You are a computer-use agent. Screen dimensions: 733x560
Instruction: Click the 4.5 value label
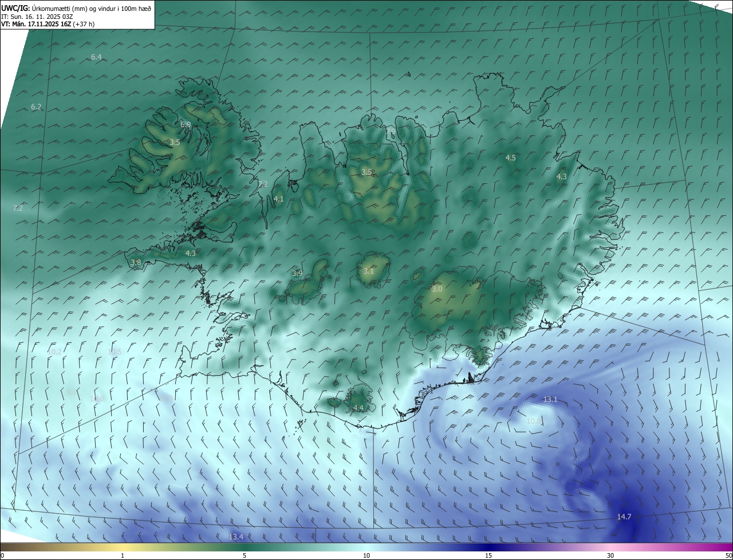[511, 157]
